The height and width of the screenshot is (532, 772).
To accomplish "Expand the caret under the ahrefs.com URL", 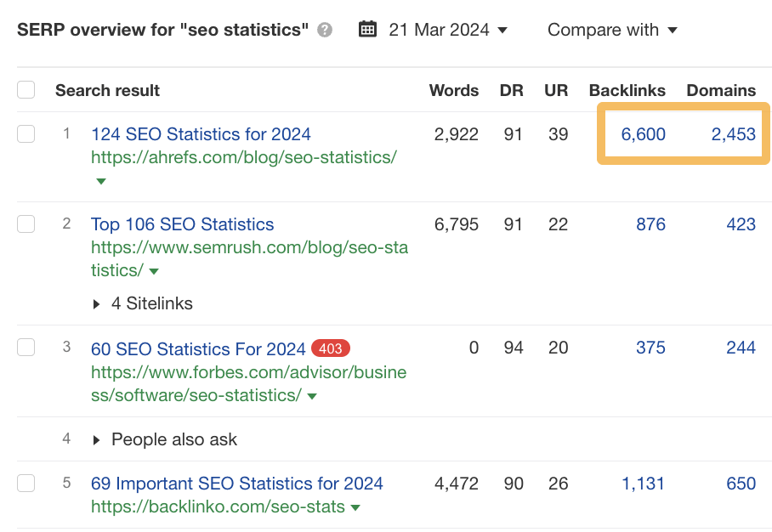I will (x=99, y=181).
